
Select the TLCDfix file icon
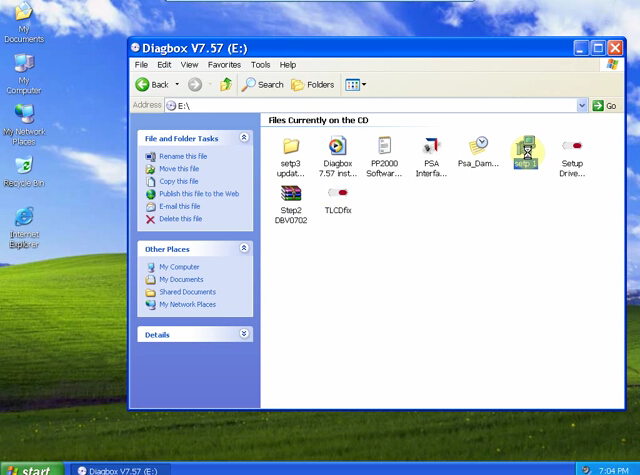pos(338,193)
